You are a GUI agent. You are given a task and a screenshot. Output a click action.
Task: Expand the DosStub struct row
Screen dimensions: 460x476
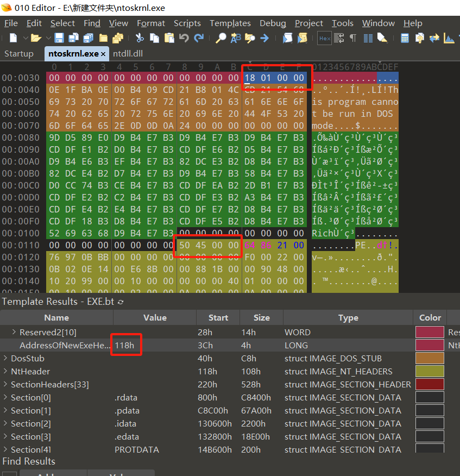click(x=5, y=358)
